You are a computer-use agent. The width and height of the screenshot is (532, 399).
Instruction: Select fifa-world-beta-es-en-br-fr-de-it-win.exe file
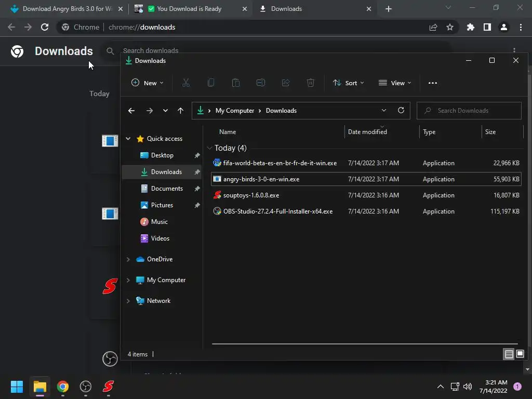[366, 163]
